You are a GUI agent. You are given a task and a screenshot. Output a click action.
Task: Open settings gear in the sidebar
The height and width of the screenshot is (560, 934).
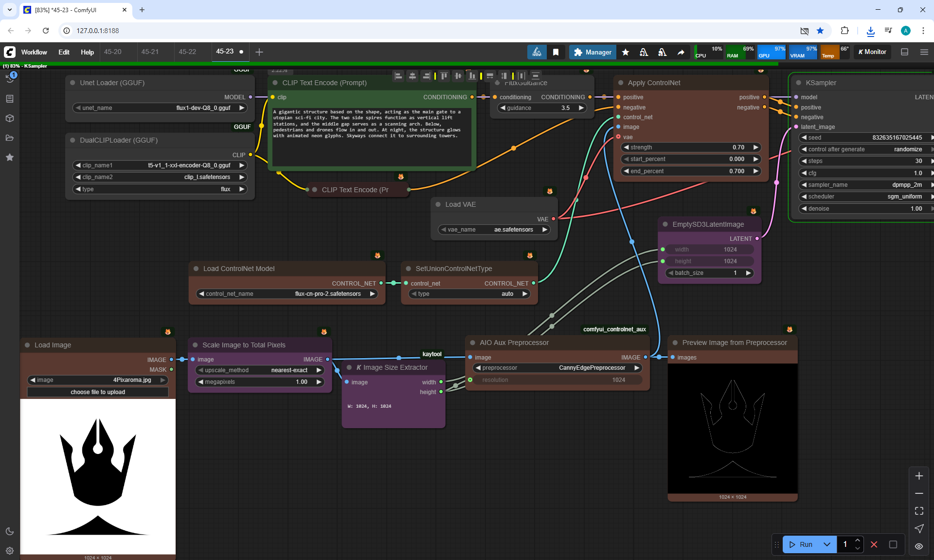(x=10, y=551)
